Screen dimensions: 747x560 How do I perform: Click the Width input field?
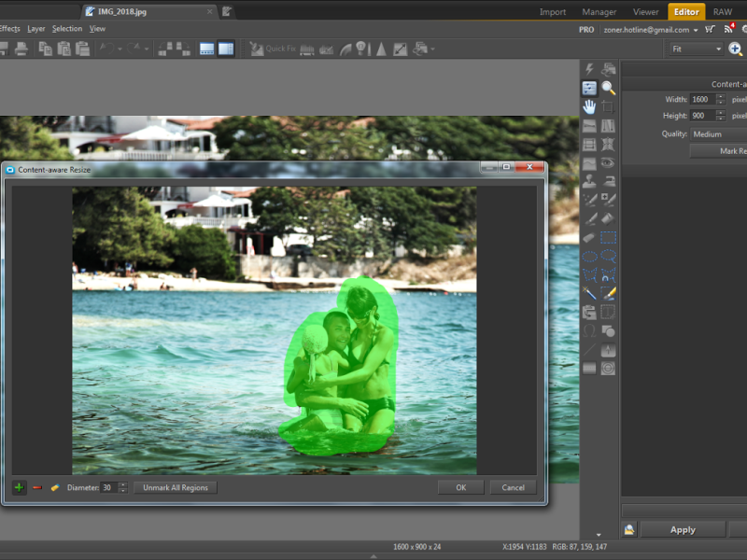click(x=703, y=99)
